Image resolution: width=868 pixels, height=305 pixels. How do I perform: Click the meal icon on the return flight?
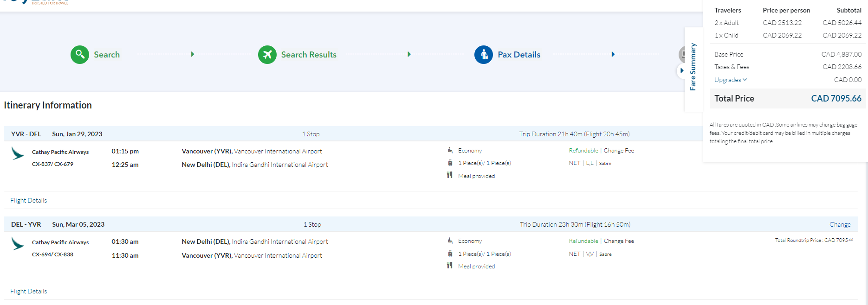click(x=449, y=266)
